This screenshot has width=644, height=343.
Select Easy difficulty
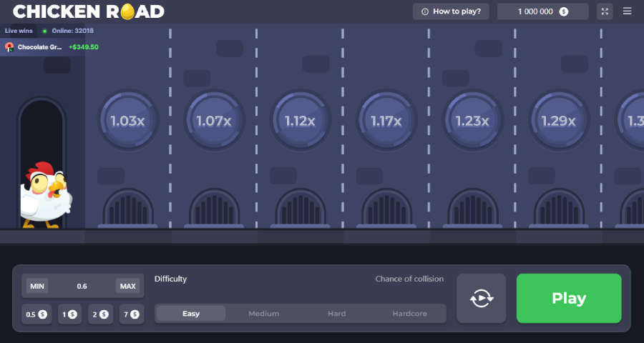(x=191, y=314)
